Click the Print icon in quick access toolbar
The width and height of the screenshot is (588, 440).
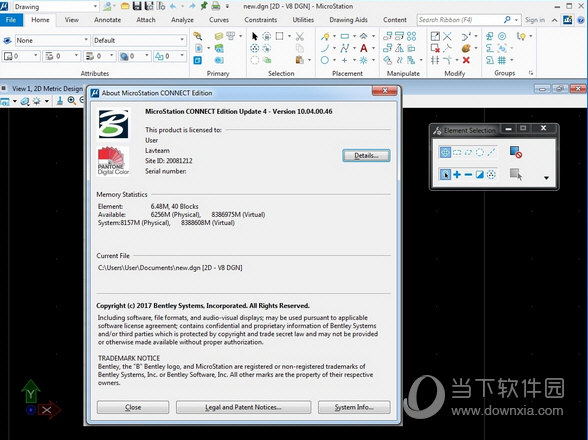(x=216, y=6)
